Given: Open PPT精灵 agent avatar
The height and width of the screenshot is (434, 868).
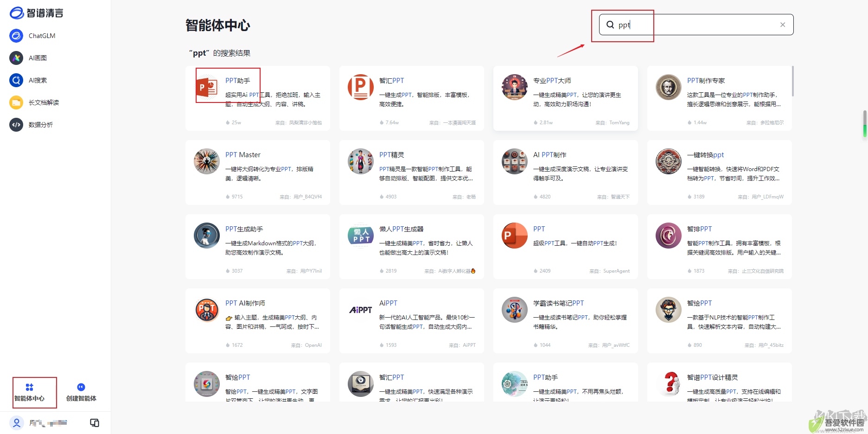Looking at the screenshot, I should click(361, 161).
